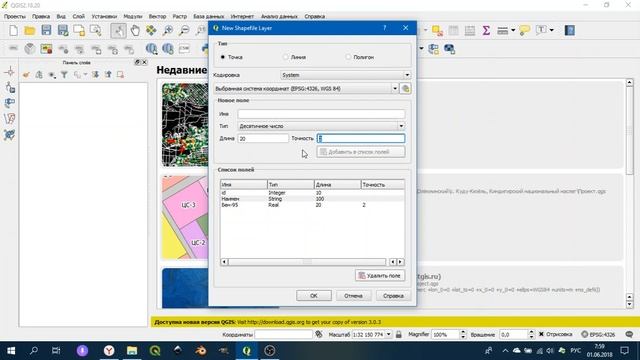
Task: Open the Справка menu
Action: coord(314,16)
